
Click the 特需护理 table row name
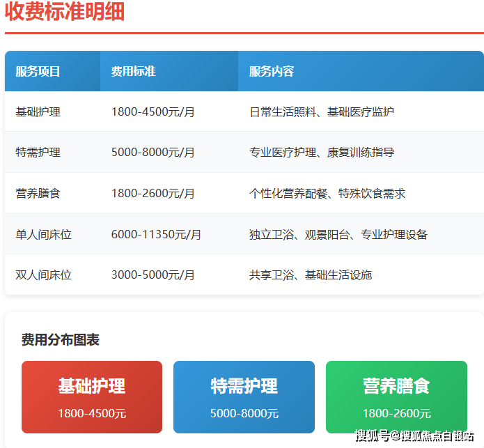(38, 152)
